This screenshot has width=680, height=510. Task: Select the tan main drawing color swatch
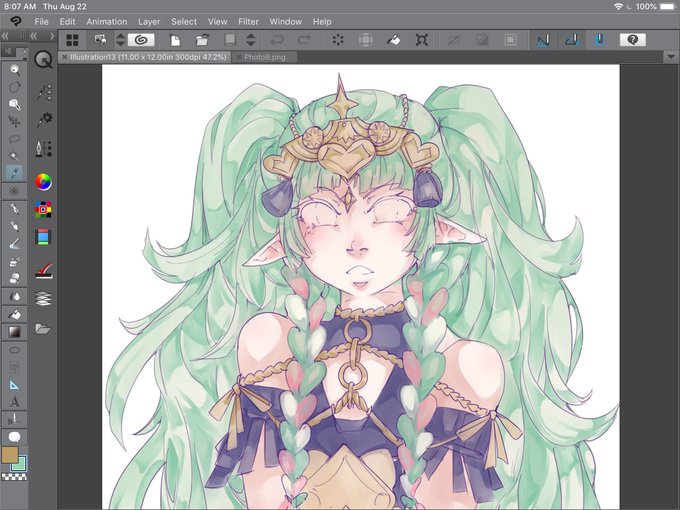coord(10,454)
